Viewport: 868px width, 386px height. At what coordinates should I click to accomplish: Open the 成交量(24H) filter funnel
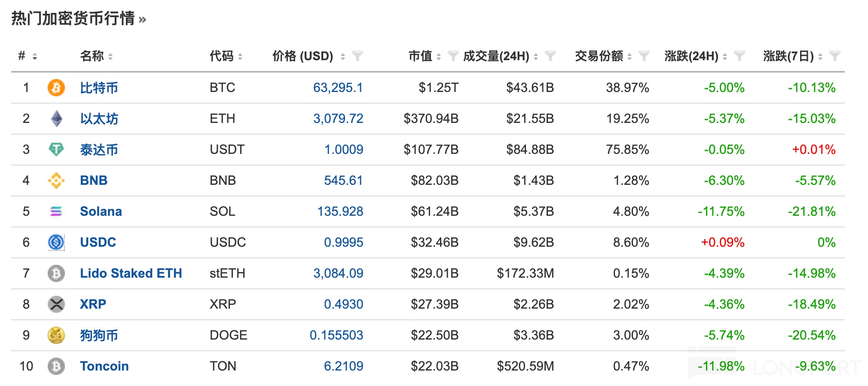(550, 56)
